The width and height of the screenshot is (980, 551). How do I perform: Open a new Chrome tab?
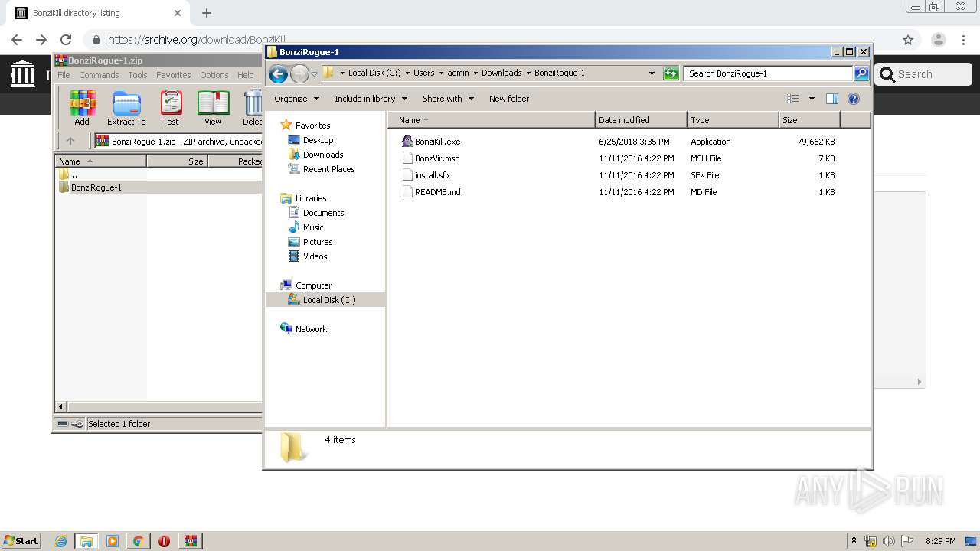point(207,13)
